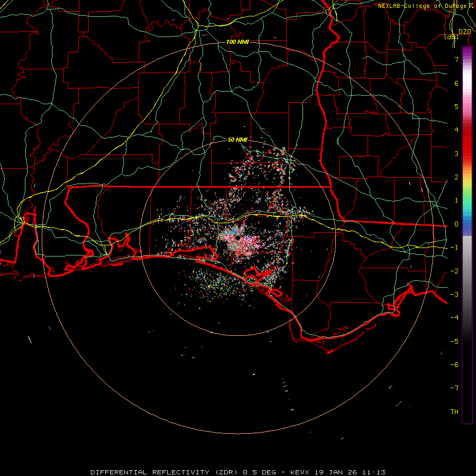Click the (ZDR) abbreviation in the caption
Image resolution: width=476 pixels, height=476 pixels.
[226, 472]
